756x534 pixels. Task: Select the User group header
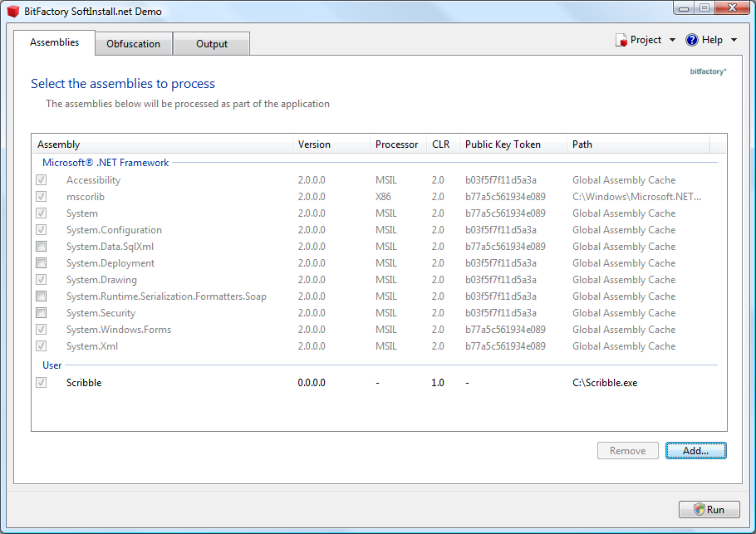(x=52, y=365)
